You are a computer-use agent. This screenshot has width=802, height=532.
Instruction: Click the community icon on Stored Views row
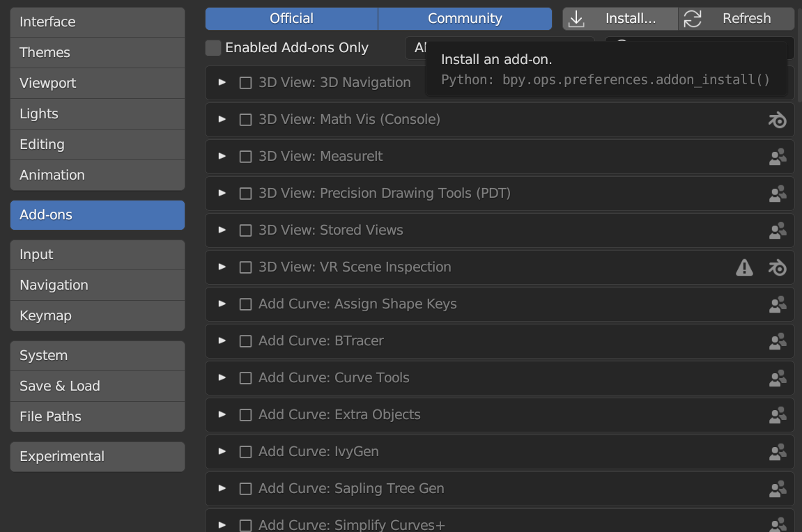click(777, 230)
